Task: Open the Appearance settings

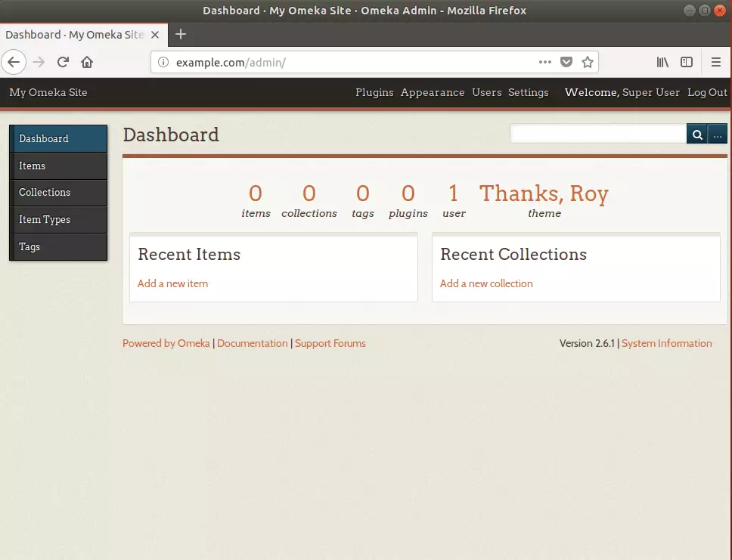Action: [433, 92]
